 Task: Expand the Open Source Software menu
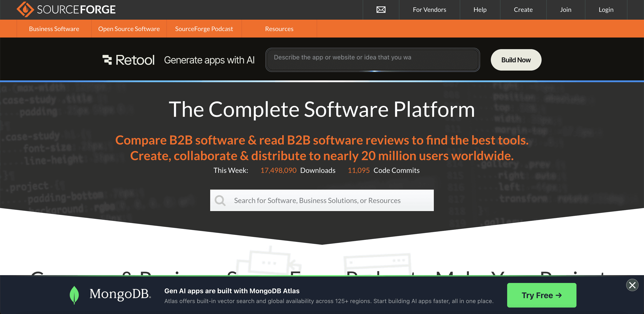tap(129, 29)
